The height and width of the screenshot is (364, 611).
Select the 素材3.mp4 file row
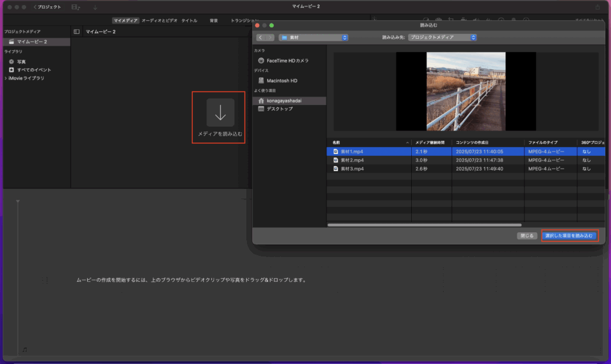click(x=466, y=169)
